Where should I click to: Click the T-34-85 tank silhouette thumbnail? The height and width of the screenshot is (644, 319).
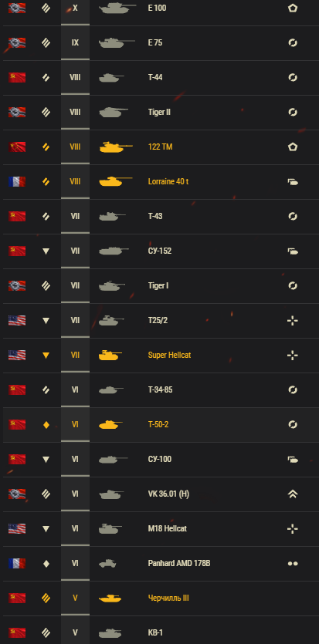(111, 389)
